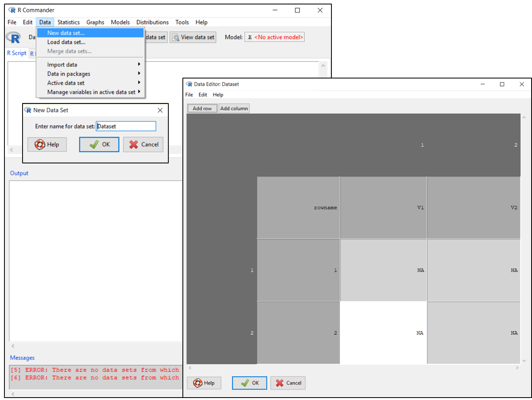Cancel the Data Editor with red X button

pyautogui.click(x=279, y=383)
